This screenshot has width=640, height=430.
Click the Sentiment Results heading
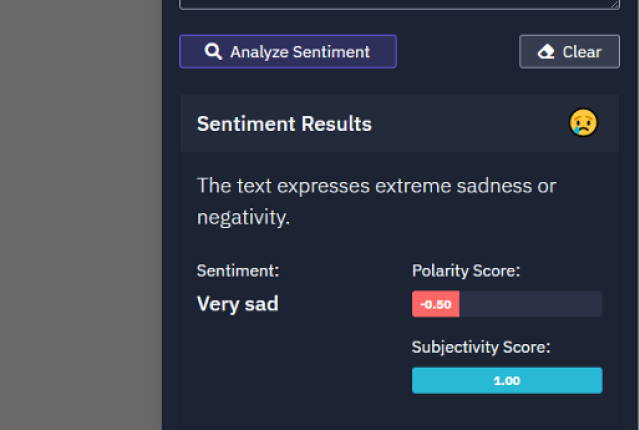point(284,124)
